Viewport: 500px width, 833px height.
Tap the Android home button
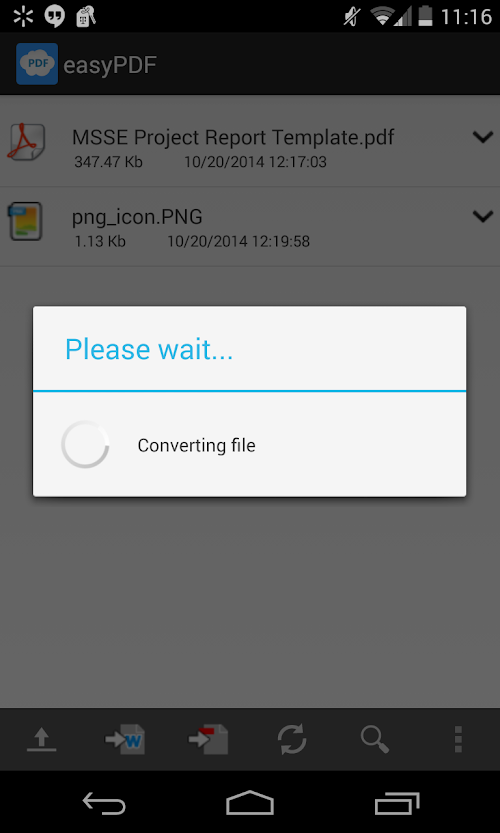point(250,802)
